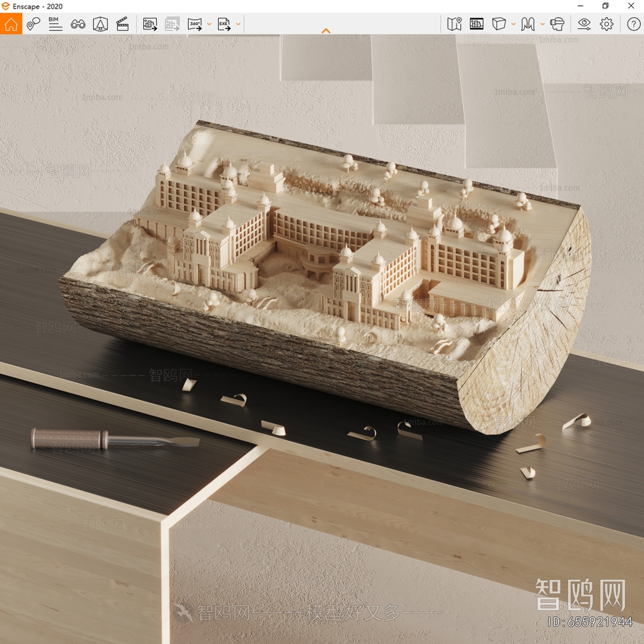Collapse the toolbar with orange chevron
The width and height of the screenshot is (644, 644).
[326, 31]
